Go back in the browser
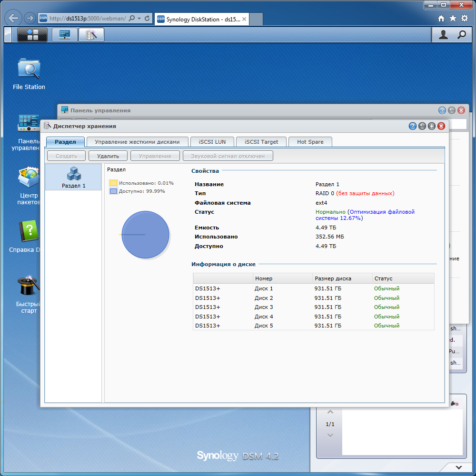This screenshot has height=476, width=476. coord(13,18)
